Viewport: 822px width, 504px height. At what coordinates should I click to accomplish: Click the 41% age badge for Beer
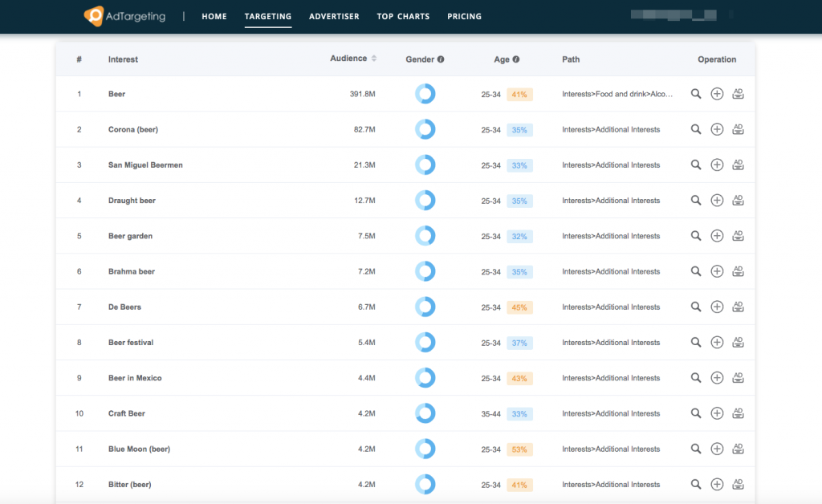click(x=519, y=95)
